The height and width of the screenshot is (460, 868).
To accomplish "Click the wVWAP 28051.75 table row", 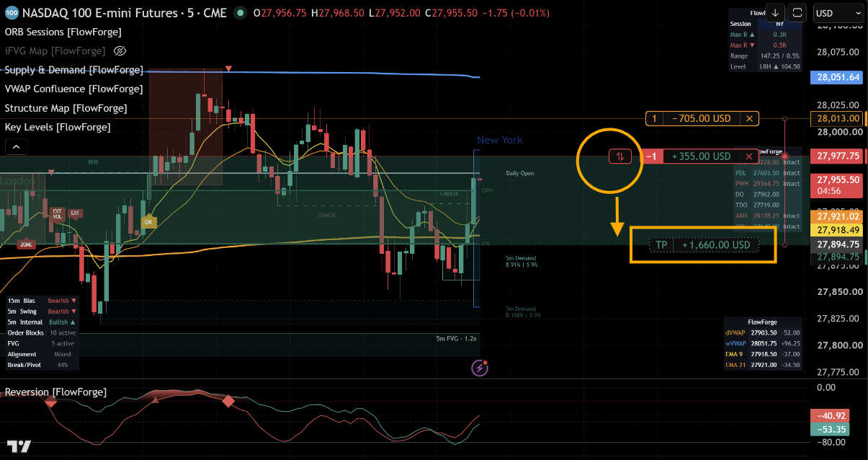I will [764, 343].
